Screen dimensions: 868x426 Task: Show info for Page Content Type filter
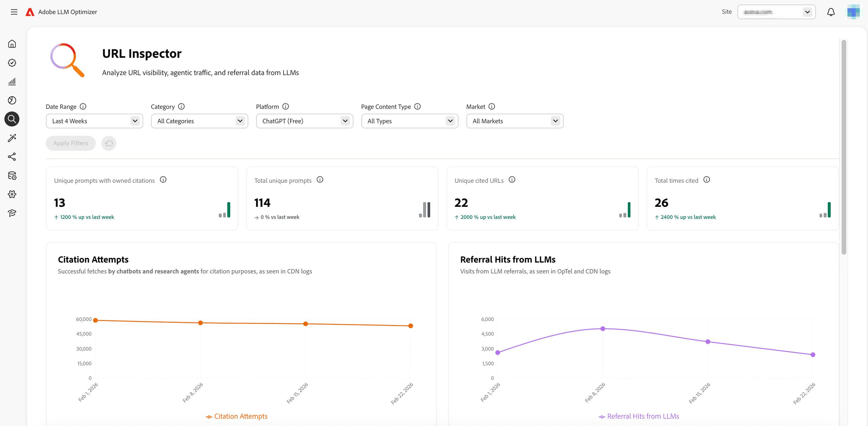417,107
